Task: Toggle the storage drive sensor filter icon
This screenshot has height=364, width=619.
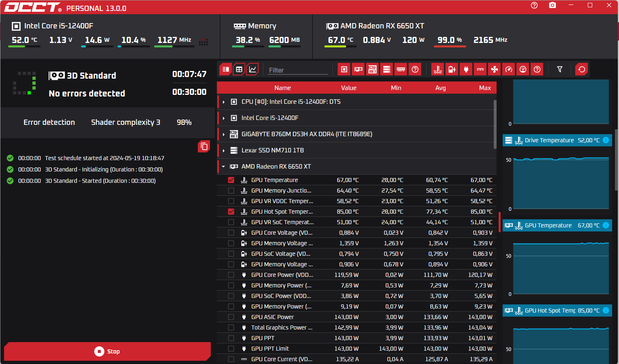Action: (x=387, y=69)
